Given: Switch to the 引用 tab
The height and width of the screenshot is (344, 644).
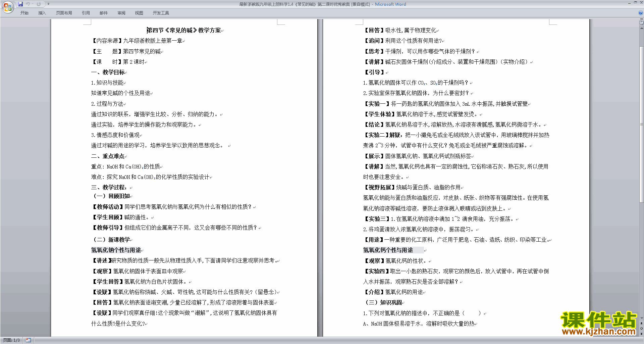Looking at the screenshot, I should pos(86,13).
